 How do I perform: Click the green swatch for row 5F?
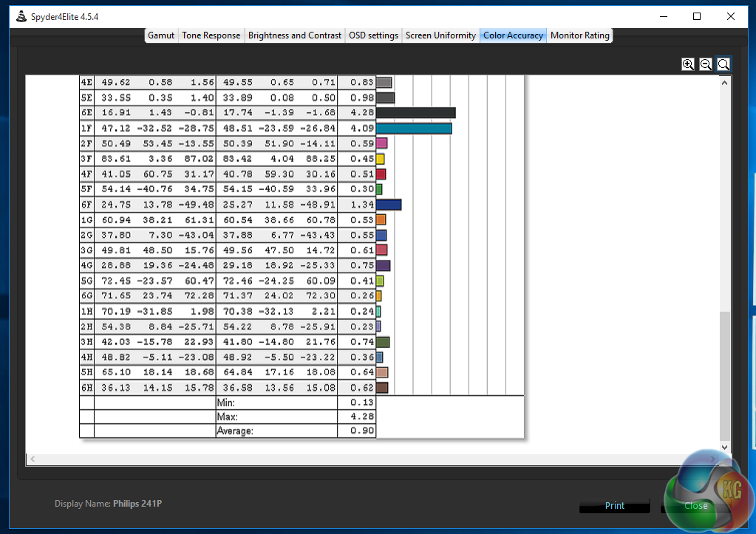[379, 189]
